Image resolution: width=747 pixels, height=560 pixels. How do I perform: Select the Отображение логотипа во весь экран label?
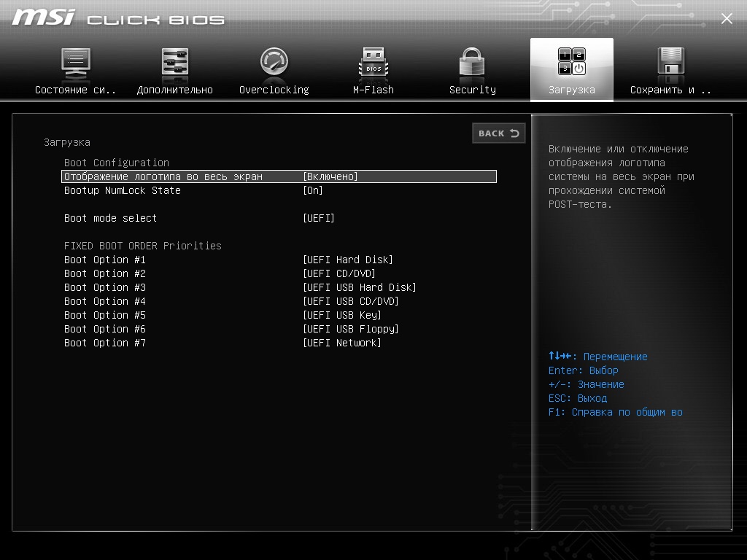[x=163, y=176]
